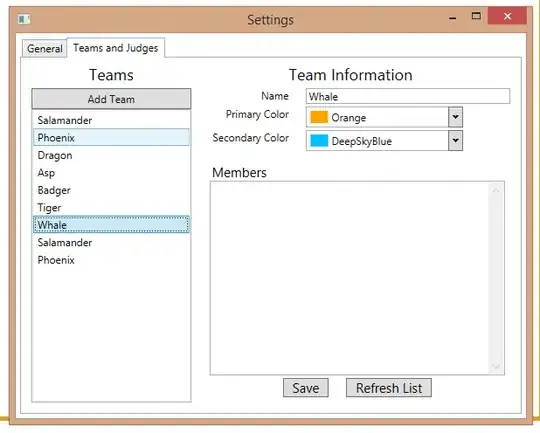Select the Teams and Judges tab
The width and height of the screenshot is (540, 433).
(x=116, y=48)
